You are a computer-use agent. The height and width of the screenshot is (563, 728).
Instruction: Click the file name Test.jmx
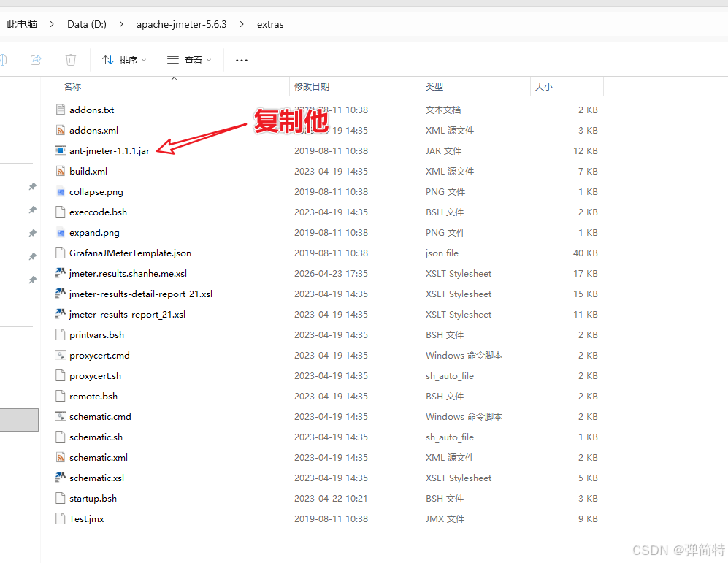87,518
